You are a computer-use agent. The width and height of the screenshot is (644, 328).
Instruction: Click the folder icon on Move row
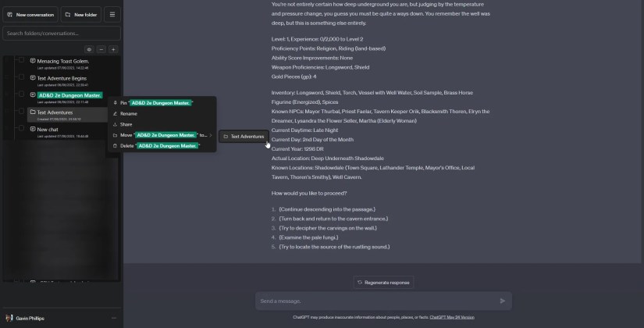tap(115, 135)
